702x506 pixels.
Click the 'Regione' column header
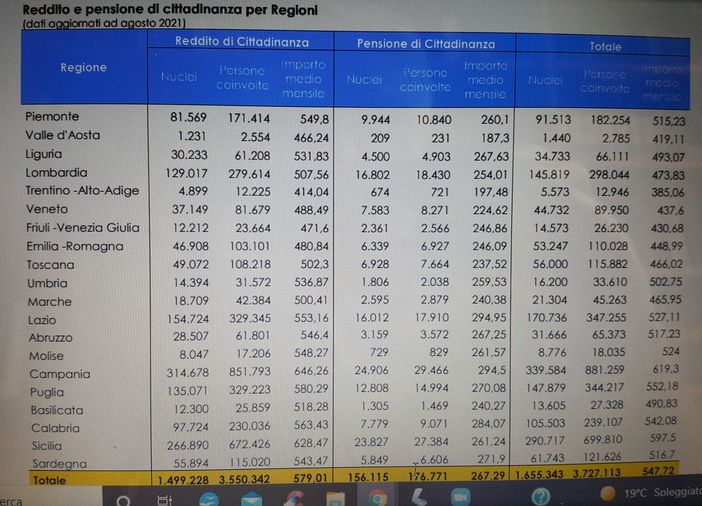click(84, 68)
